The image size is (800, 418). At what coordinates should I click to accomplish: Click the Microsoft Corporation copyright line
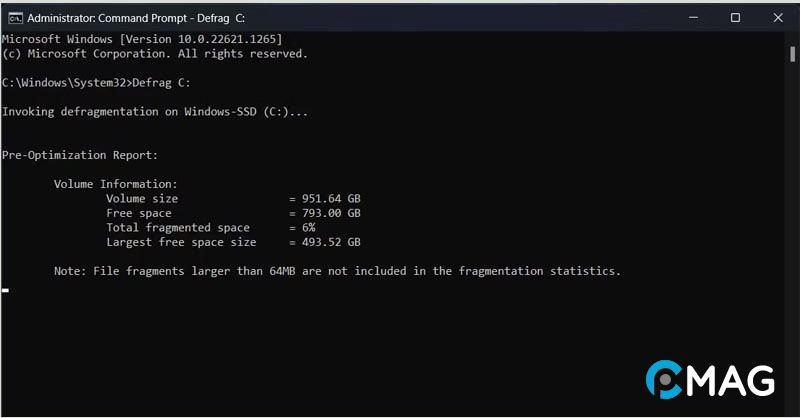155,53
